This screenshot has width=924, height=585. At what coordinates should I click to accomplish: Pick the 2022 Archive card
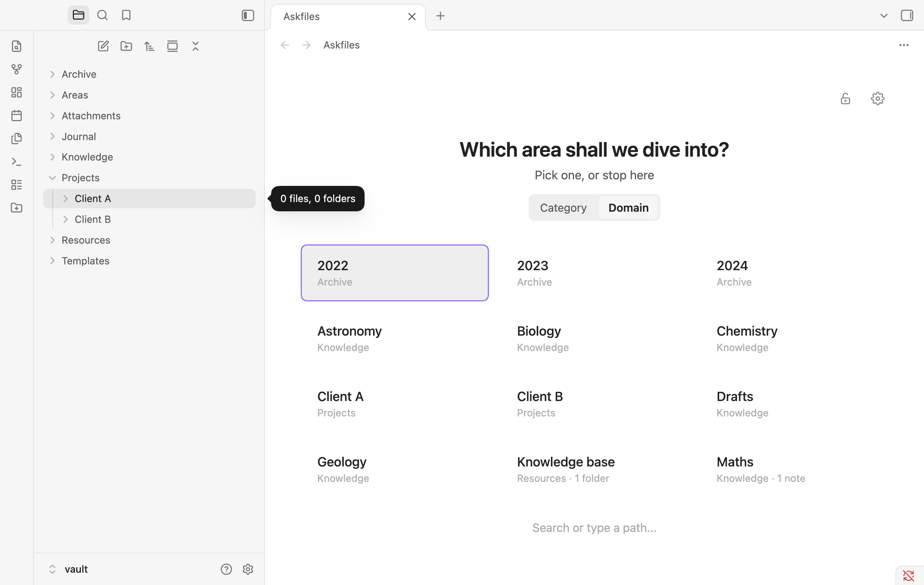[x=395, y=273]
